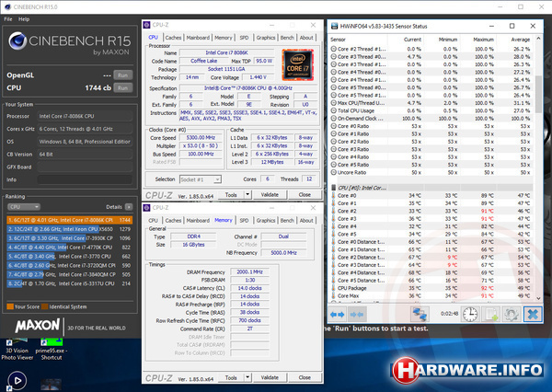Click the Tools button in lower CPU-Z
The image size is (552, 392).
[231, 377]
